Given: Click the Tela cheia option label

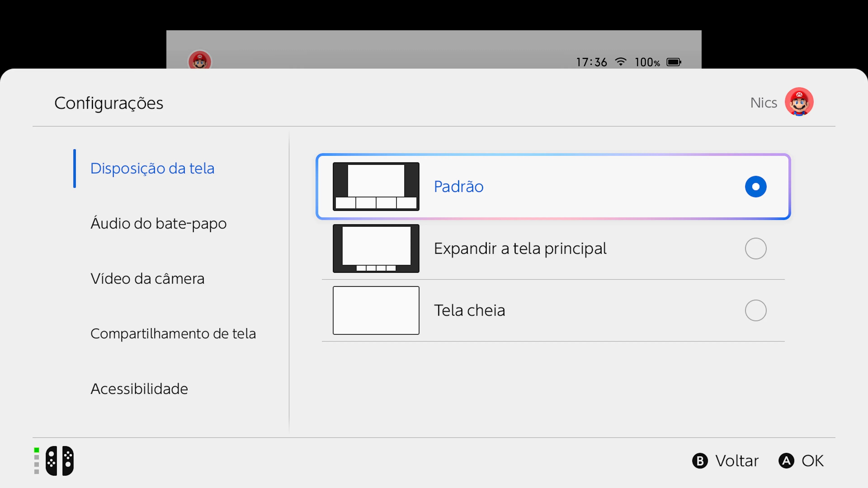Looking at the screenshot, I should click(469, 310).
